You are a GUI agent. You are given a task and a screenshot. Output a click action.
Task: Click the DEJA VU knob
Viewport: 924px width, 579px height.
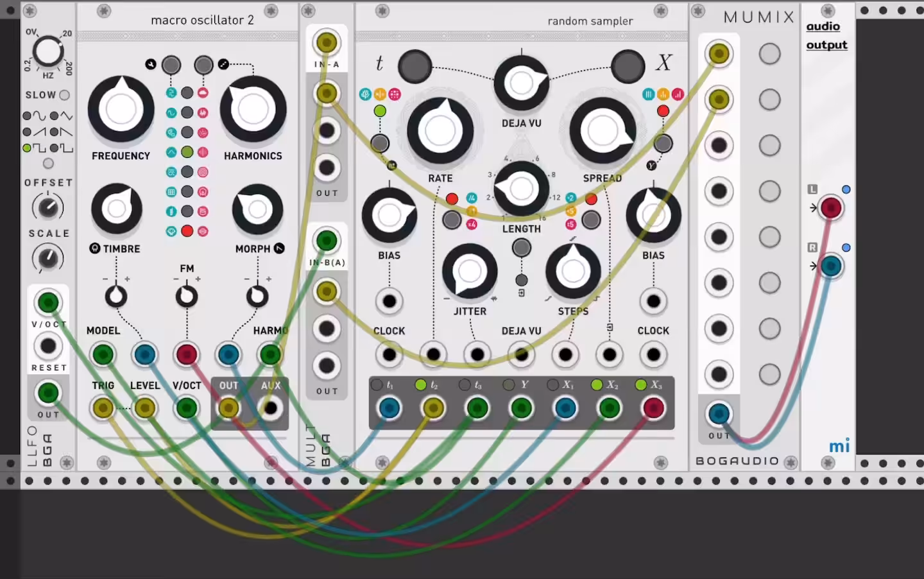pyautogui.click(x=521, y=83)
